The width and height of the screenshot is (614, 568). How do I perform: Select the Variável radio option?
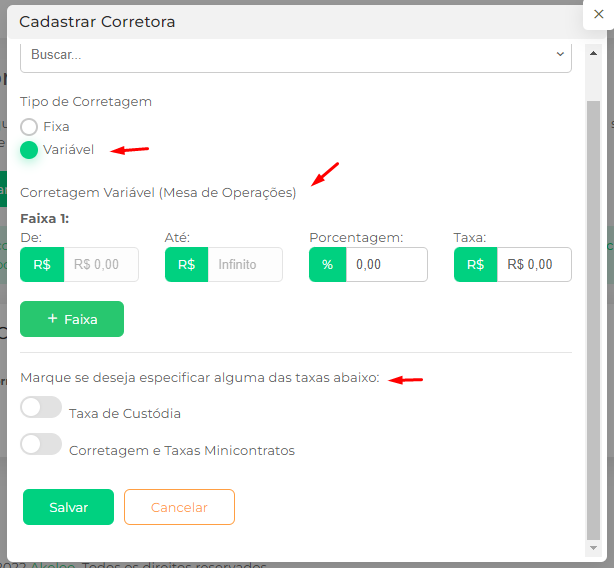point(29,150)
